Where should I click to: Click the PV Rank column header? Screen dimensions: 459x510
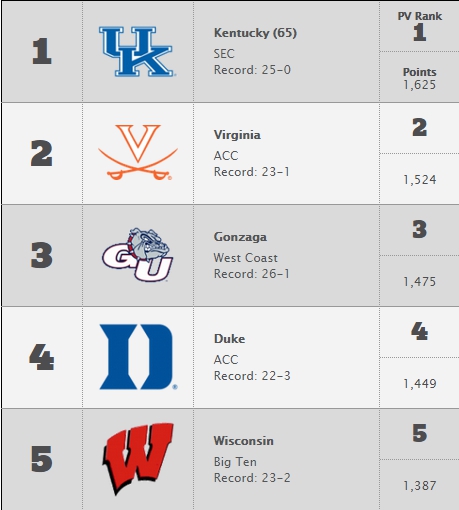(x=420, y=16)
